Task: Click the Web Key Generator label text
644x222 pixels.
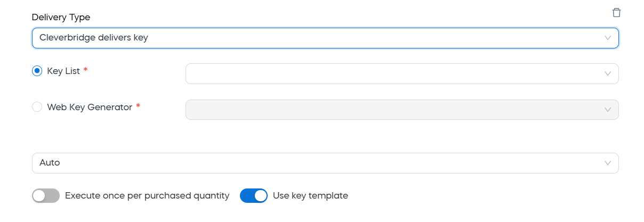Action: point(90,107)
